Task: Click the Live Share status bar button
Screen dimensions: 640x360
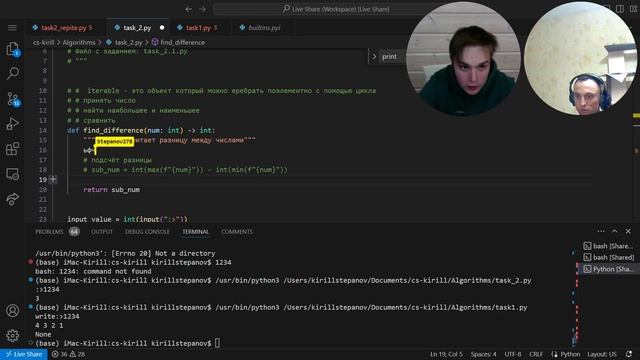Action: click(x=24, y=354)
